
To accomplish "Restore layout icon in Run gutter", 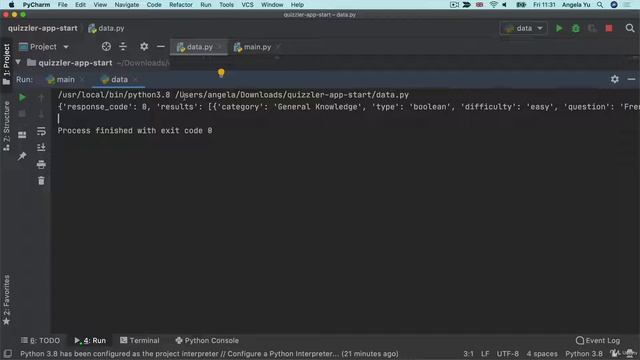I will tap(22, 135).
